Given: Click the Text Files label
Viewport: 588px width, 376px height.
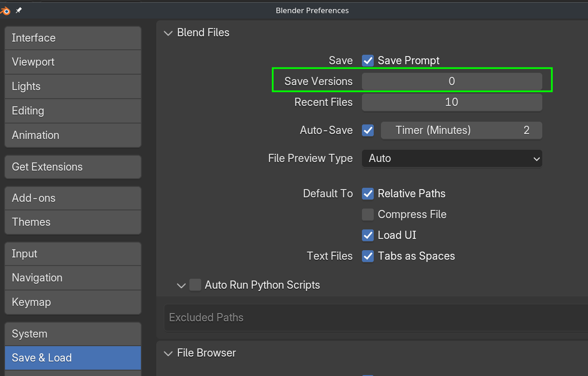Looking at the screenshot, I should click(x=330, y=256).
